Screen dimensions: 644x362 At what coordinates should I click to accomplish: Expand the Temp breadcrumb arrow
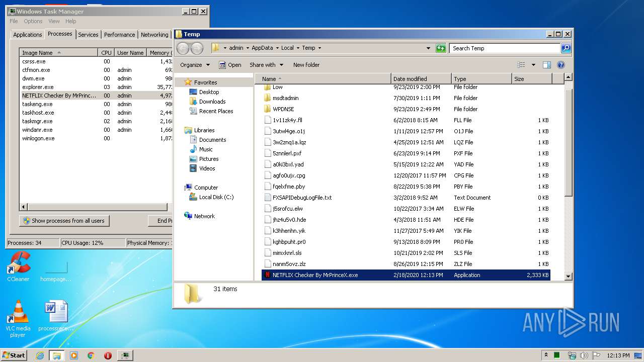[319, 48]
